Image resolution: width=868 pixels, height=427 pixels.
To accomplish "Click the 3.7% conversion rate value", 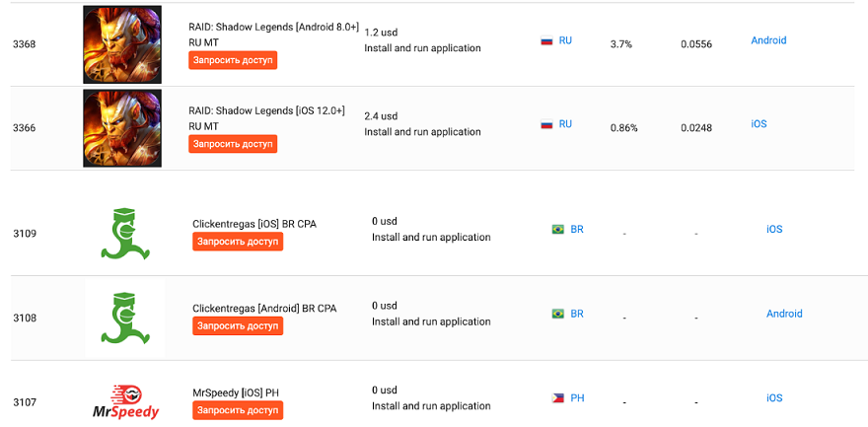I will coord(621,44).
